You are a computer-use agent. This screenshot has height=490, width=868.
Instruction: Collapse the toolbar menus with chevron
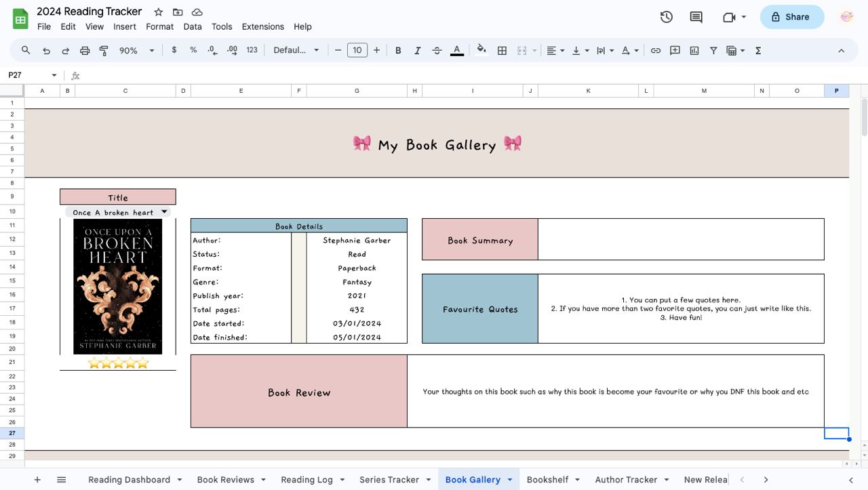click(x=841, y=50)
